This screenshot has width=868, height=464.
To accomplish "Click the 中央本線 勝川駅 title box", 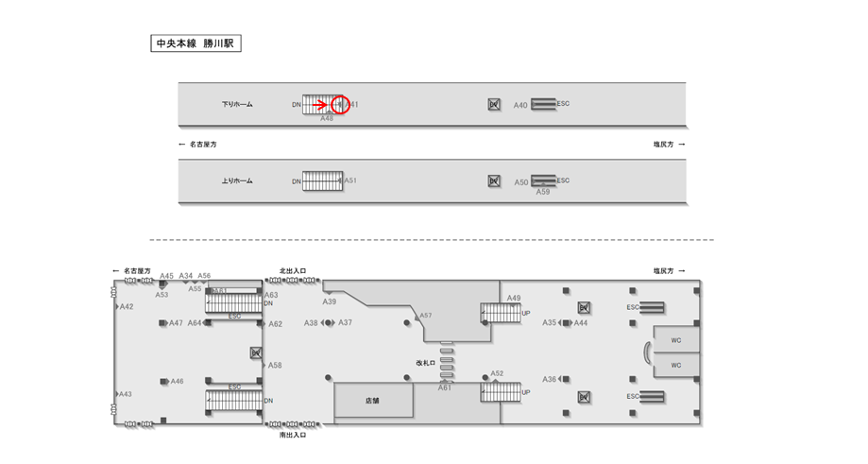I will 196,43.
